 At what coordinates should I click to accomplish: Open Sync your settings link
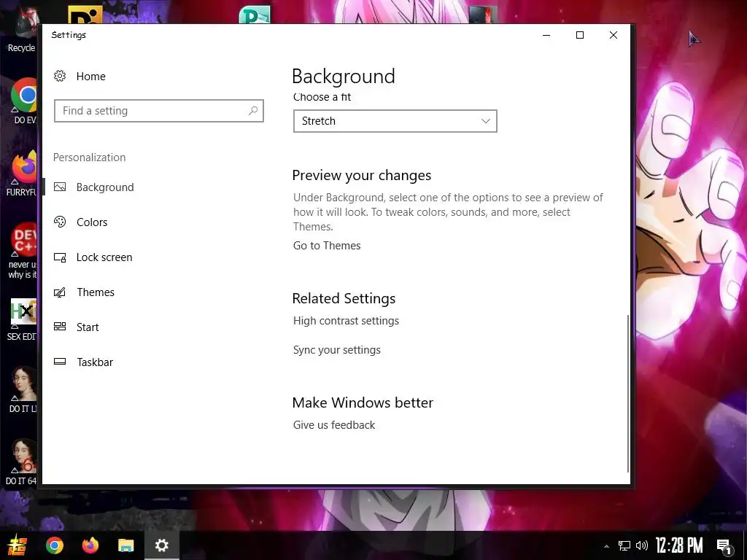tap(337, 350)
